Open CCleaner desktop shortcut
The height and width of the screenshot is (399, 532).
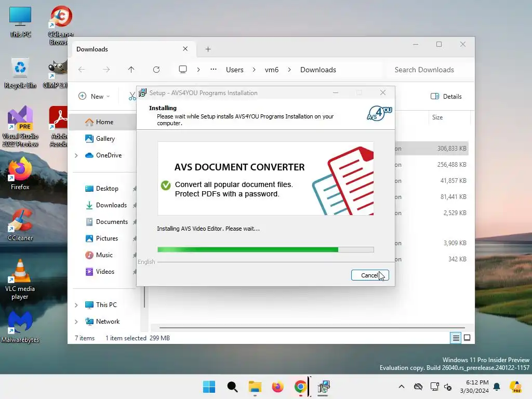coord(20,224)
